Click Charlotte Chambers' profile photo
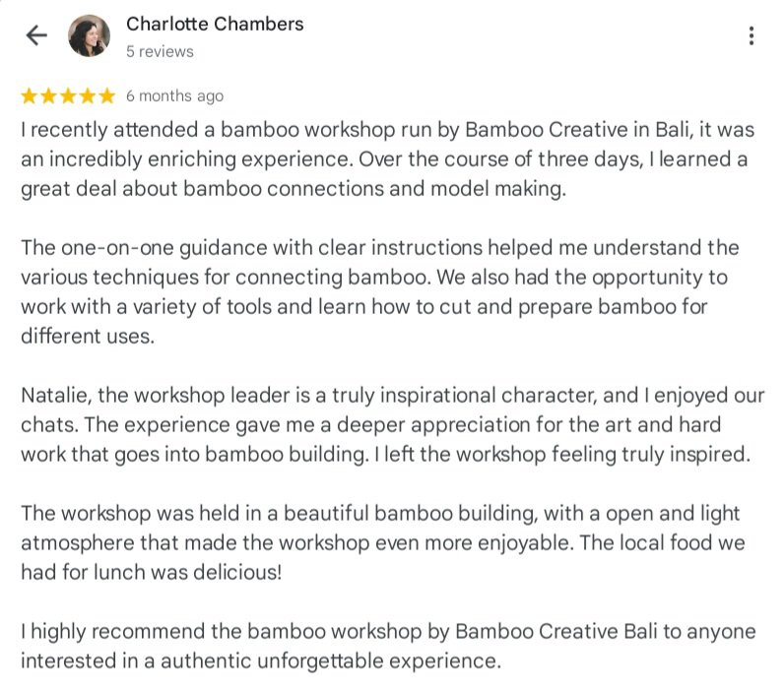Screen dimensions: 784x691 tap(89, 36)
